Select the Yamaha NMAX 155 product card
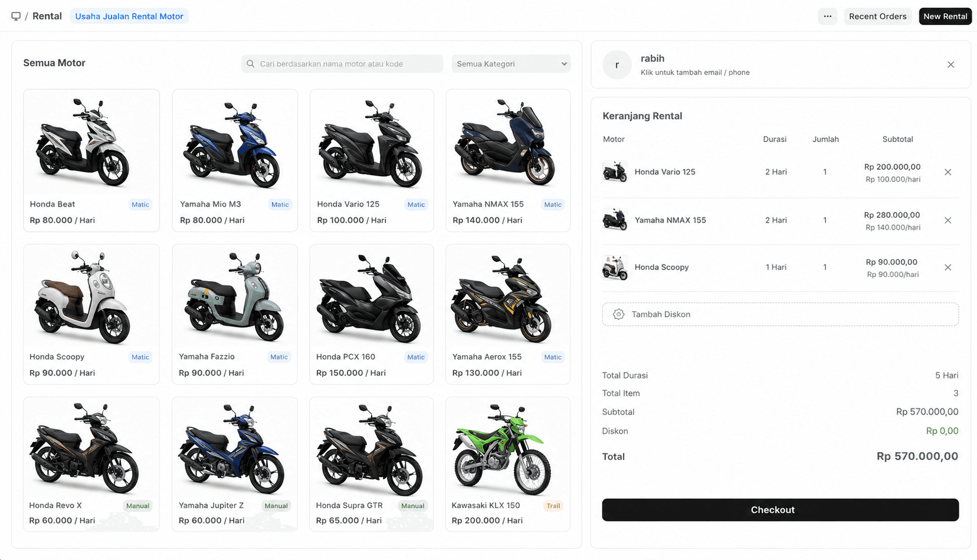This screenshot has height=560, width=977. pyautogui.click(x=508, y=160)
